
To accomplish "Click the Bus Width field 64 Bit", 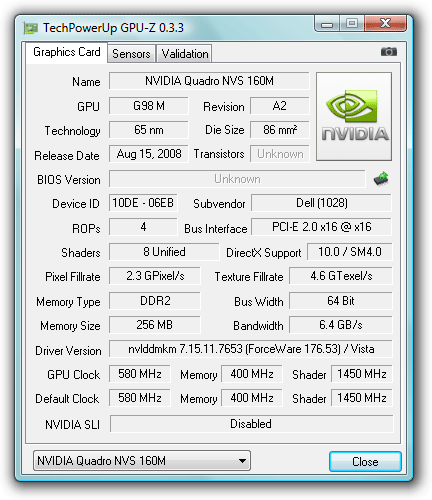I will (341, 301).
